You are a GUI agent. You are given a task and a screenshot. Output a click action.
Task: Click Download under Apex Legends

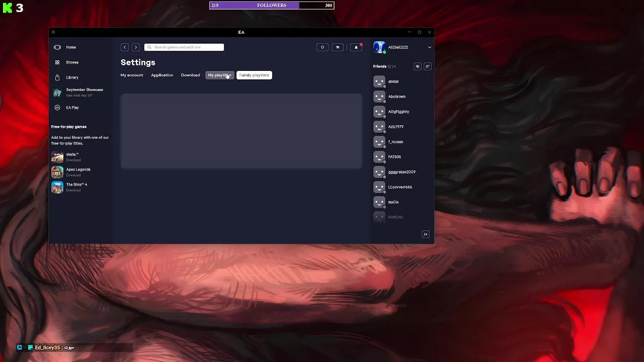(x=73, y=175)
